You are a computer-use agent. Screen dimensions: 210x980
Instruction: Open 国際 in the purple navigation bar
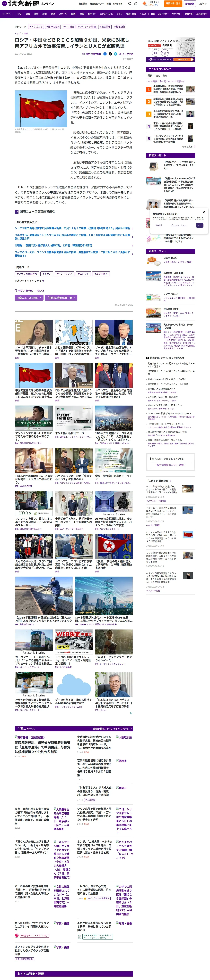(x=73, y=14)
